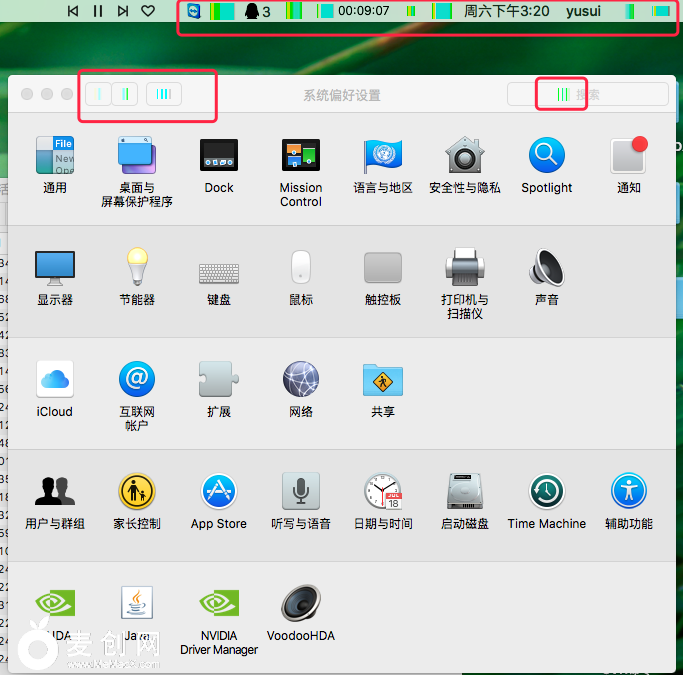
Task: Click the forward navigation button
Action: point(125,94)
